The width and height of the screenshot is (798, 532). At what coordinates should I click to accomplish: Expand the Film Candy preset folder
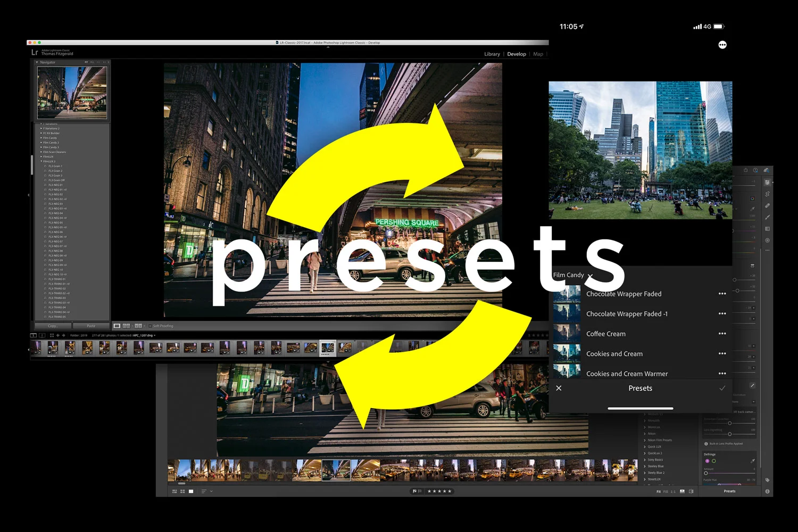[x=41, y=138]
